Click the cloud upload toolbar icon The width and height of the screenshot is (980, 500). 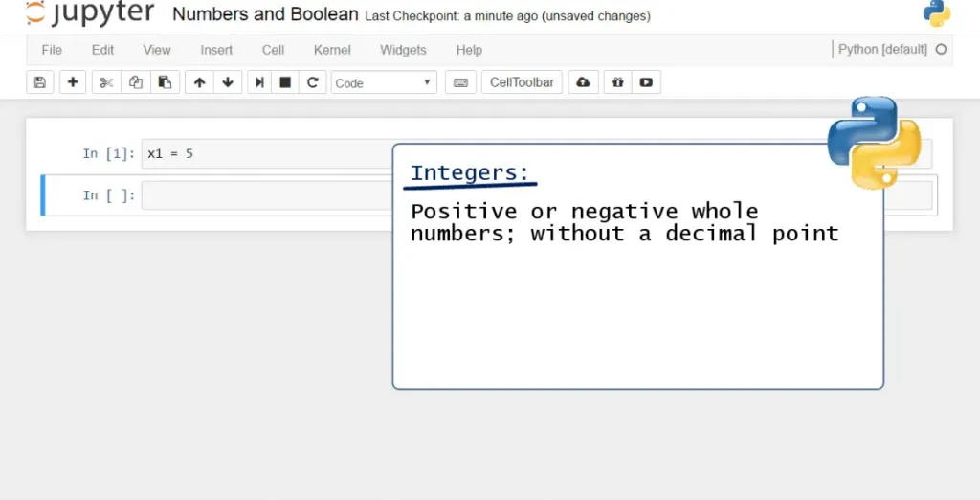[x=583, y=82]
